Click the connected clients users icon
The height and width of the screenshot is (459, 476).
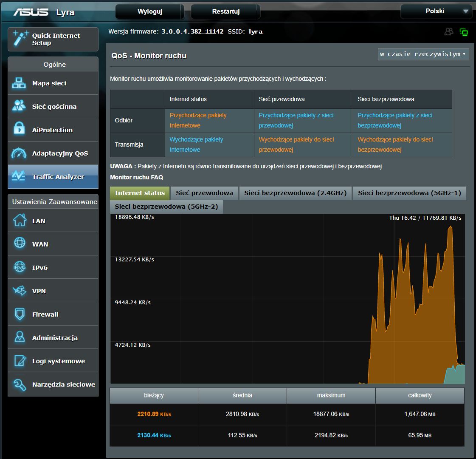[449, 31]
